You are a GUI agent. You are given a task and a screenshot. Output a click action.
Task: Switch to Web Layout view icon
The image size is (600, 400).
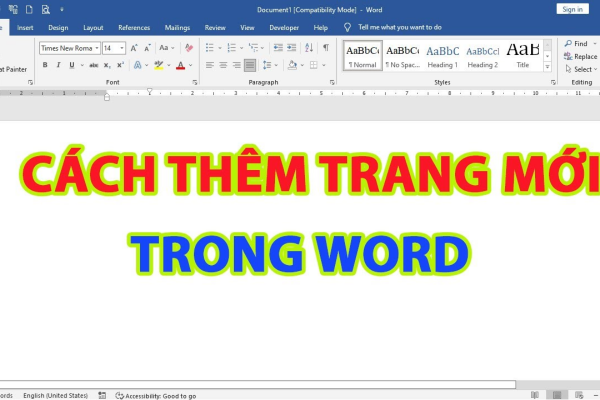tap(579, 395)
